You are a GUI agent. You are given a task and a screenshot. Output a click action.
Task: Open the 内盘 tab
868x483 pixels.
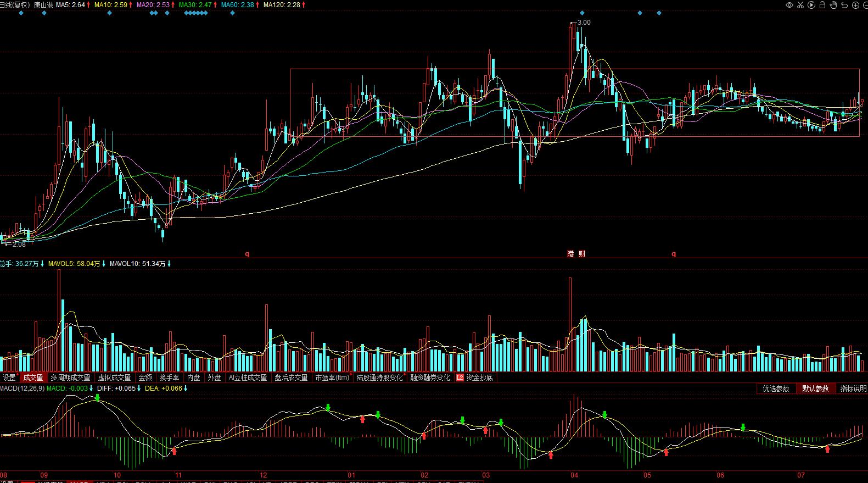click(194, 377)
